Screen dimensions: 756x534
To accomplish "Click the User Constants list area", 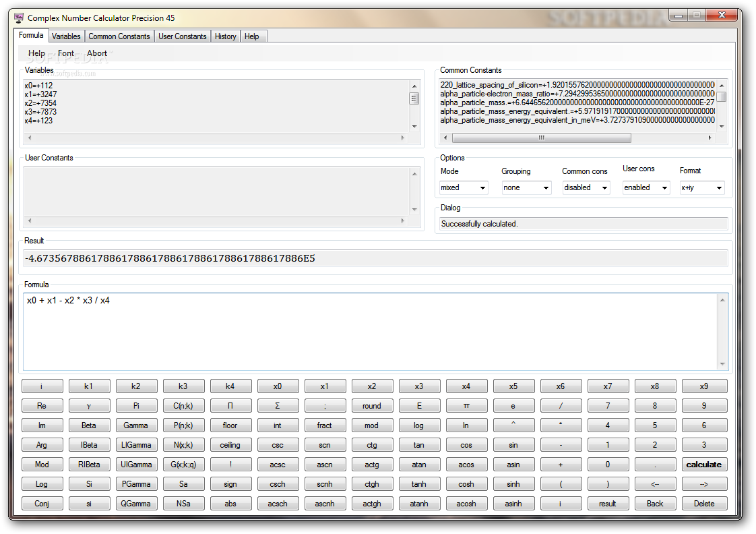I will tap(216, 191).
